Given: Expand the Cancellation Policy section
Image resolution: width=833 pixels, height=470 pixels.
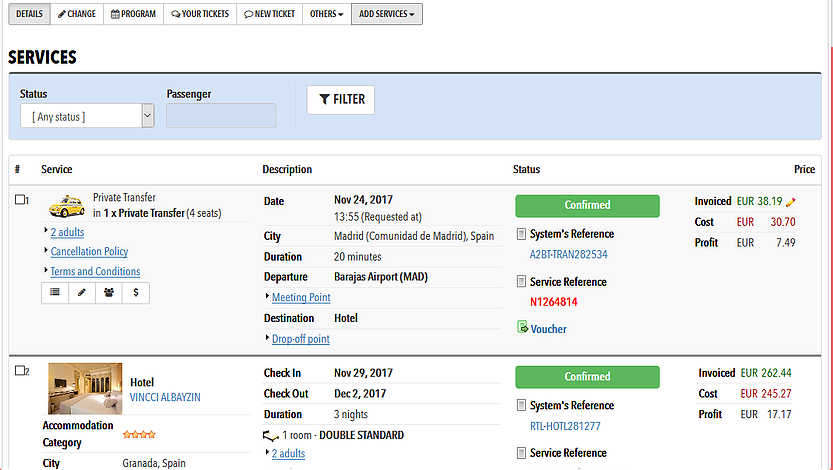Looking at the screenshot, I should pyautogui.click(x=89, y=251).
